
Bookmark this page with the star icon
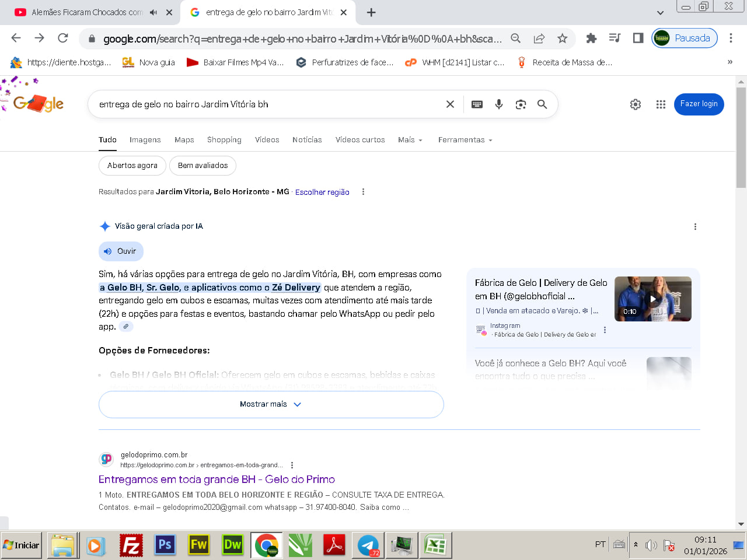[x=562, y=38]
